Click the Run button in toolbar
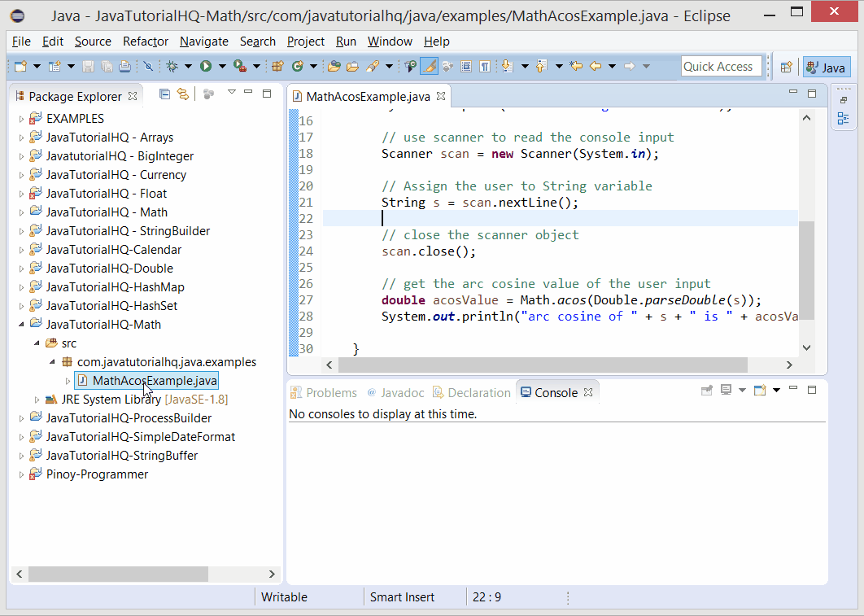 [206, 67]
